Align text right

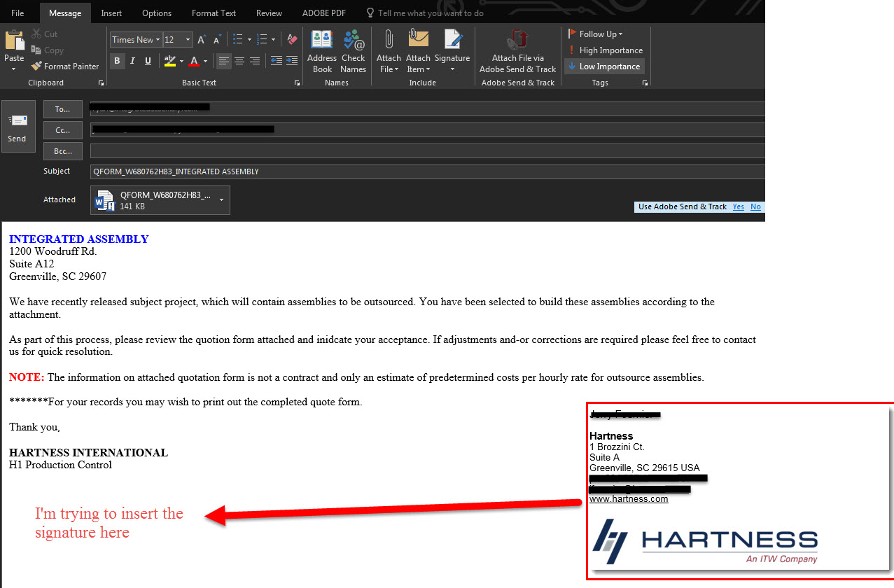[x=255, y=61]
